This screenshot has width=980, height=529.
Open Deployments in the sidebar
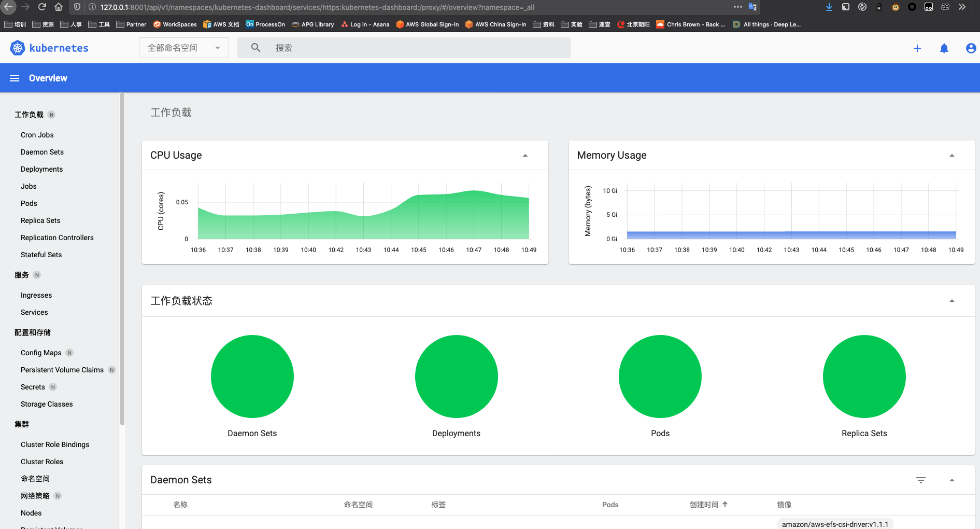point(41,169)
